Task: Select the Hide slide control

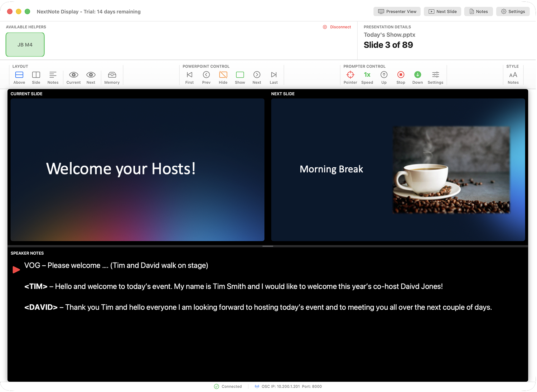Action: [223, 77]
